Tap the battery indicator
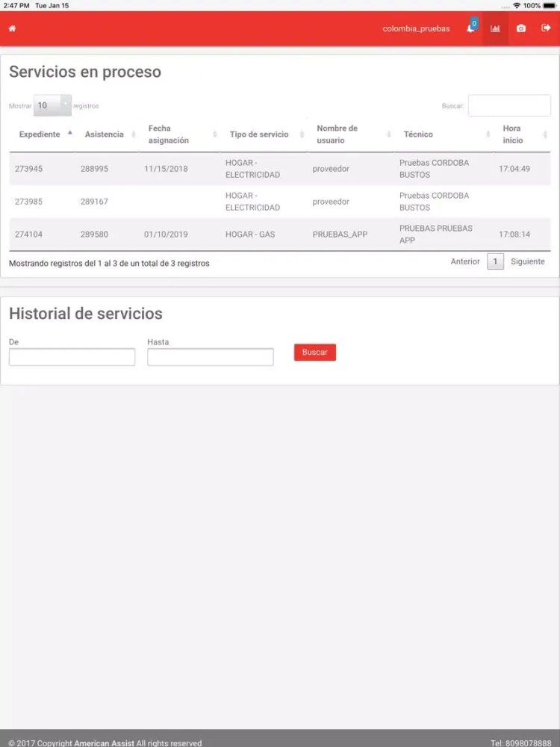560x747 pixels. 550,6
